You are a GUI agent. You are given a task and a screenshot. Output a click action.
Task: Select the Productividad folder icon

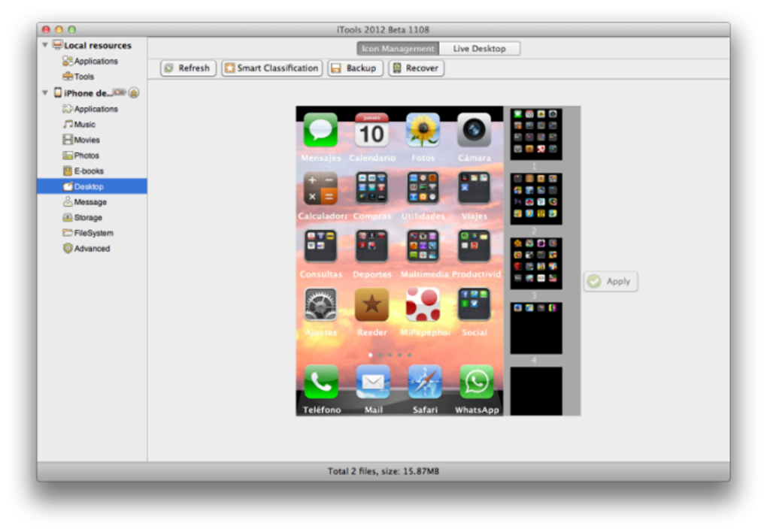(474, 246)
